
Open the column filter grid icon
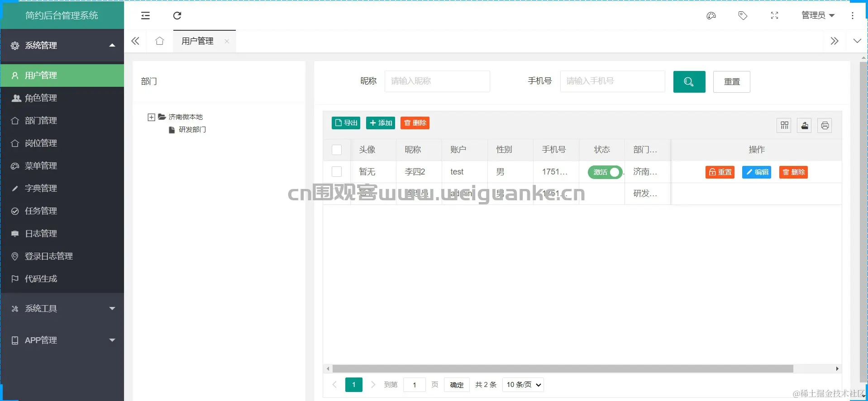point(785,126)
